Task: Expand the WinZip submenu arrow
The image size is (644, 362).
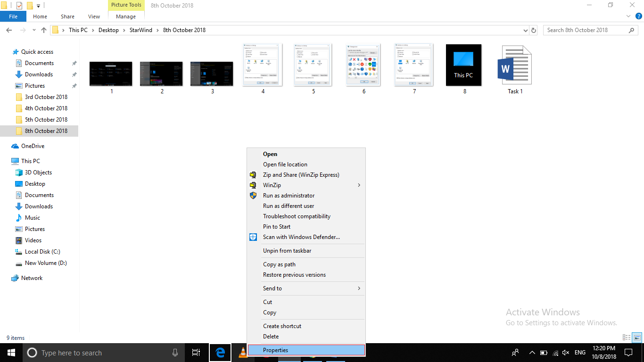Action: [359, 185]
